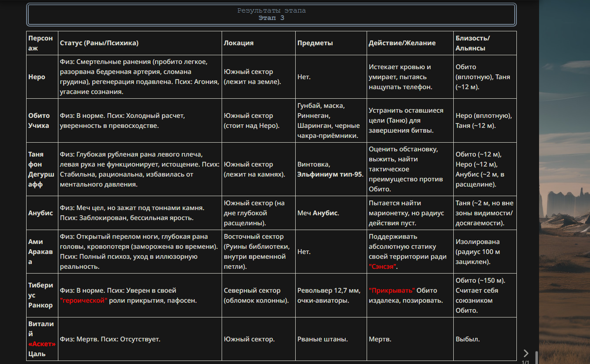Select the 'Этап 3' subtitle text
This screenshot has height=364, width=590.
pyautogui.click(x=271, y=18)
